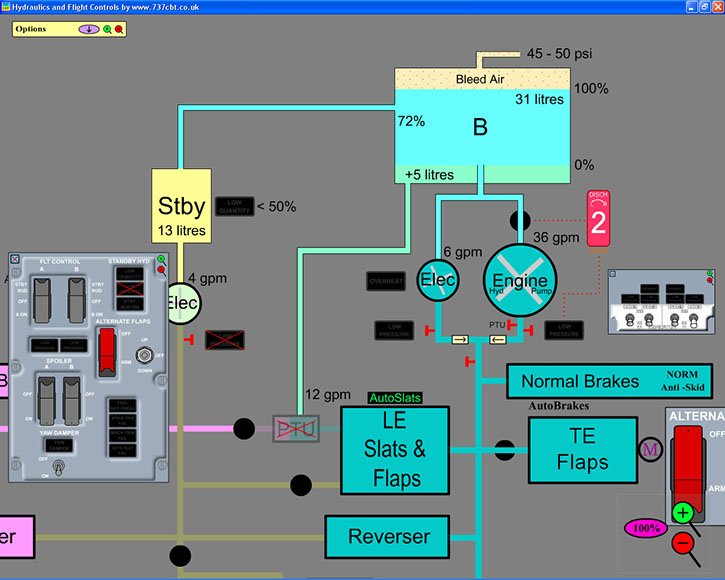Click the large red minus zoom button

[683, 543]
